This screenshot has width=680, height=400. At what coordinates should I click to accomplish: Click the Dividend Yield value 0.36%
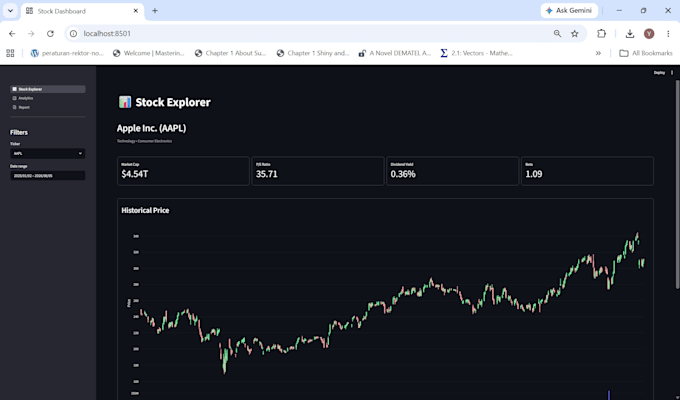click(403, 174)
